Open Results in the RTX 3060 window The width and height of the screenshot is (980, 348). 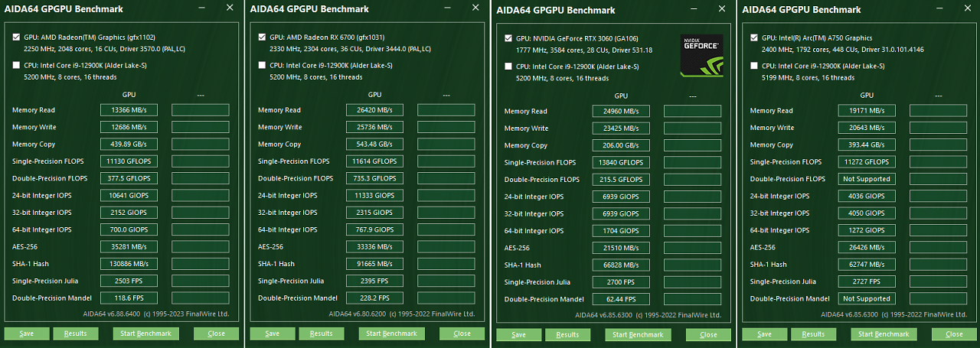[567, 335]
